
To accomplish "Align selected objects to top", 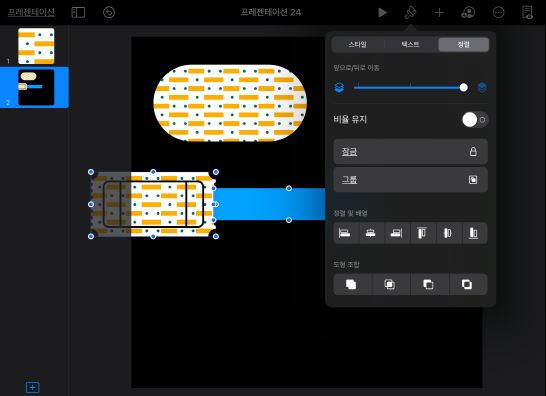I will pos(422,233).
